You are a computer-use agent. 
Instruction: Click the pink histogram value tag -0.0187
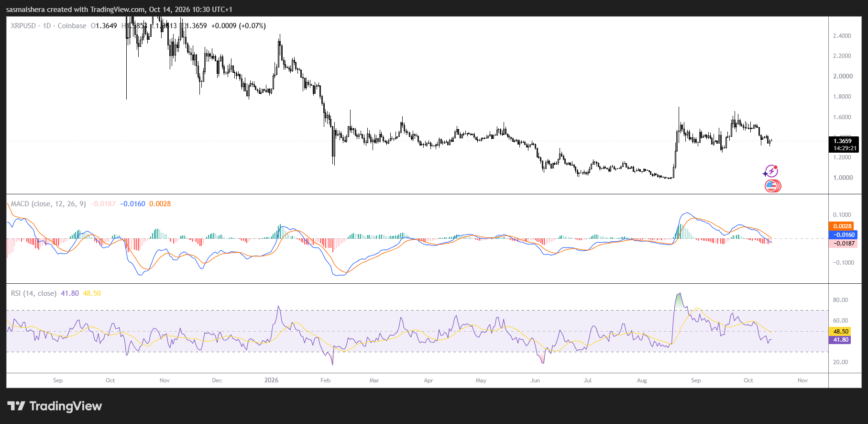click(844, 244)
